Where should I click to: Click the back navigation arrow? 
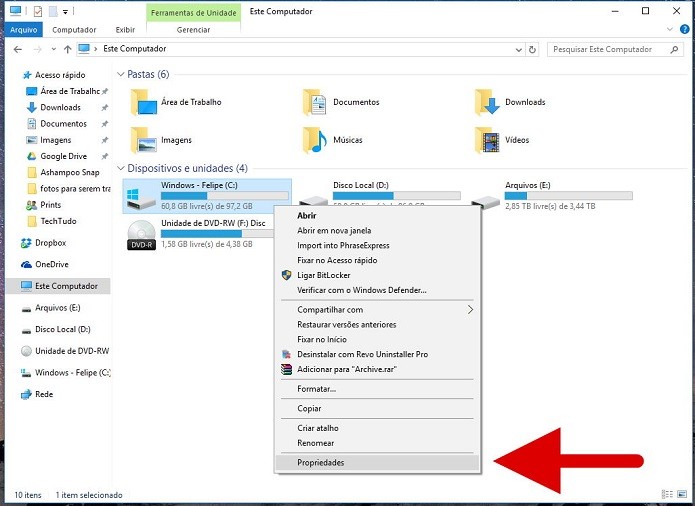(x=18, y=50)
